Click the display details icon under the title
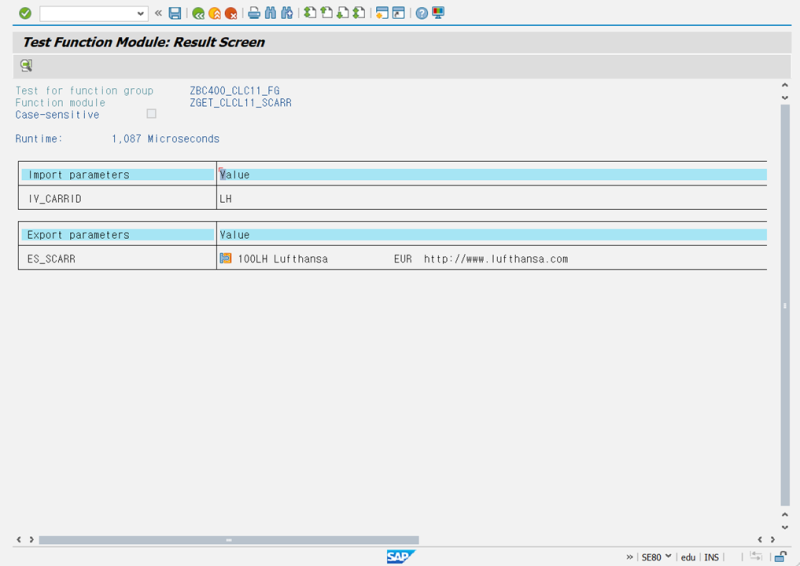This screenshot has height=566, width=800. (26, 65)
